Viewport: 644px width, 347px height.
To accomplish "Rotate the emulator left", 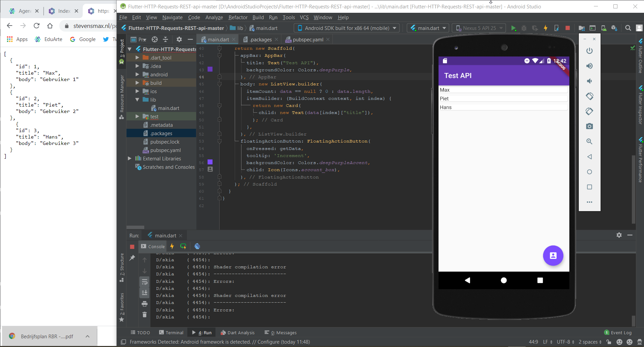I will (589, 96).
